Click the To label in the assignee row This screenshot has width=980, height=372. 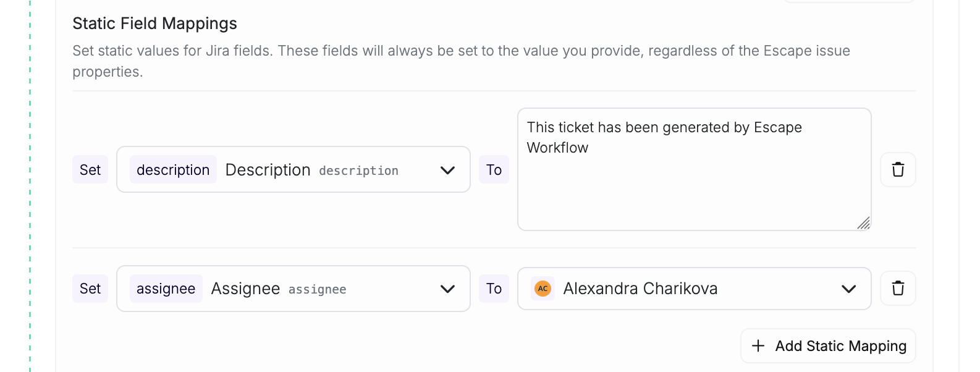pos(494,288)
